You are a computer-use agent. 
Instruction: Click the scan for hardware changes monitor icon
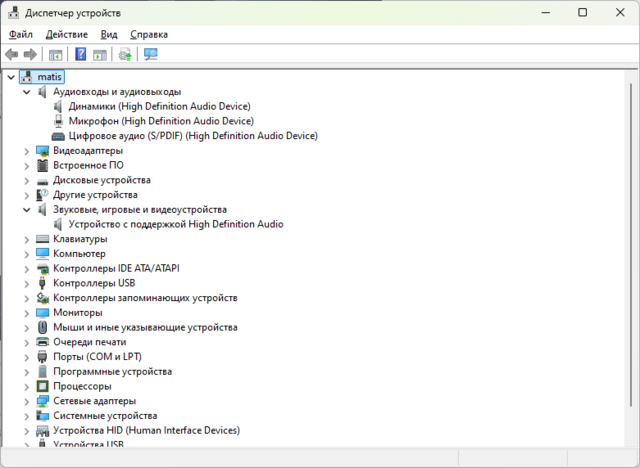click(151, 54)
